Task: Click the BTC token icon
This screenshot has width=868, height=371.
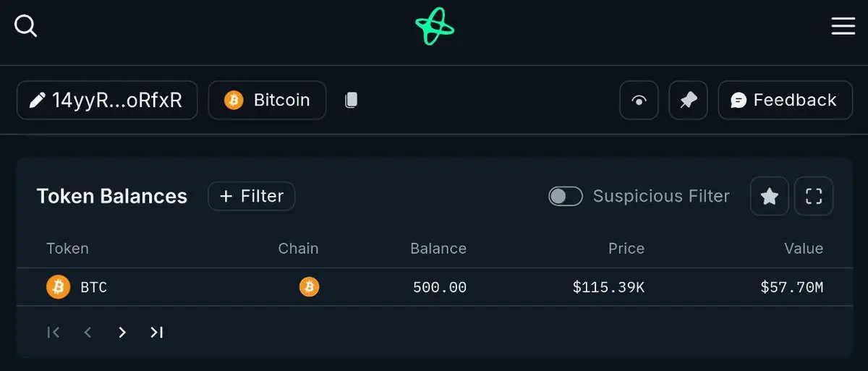Action: click(58, 287)
